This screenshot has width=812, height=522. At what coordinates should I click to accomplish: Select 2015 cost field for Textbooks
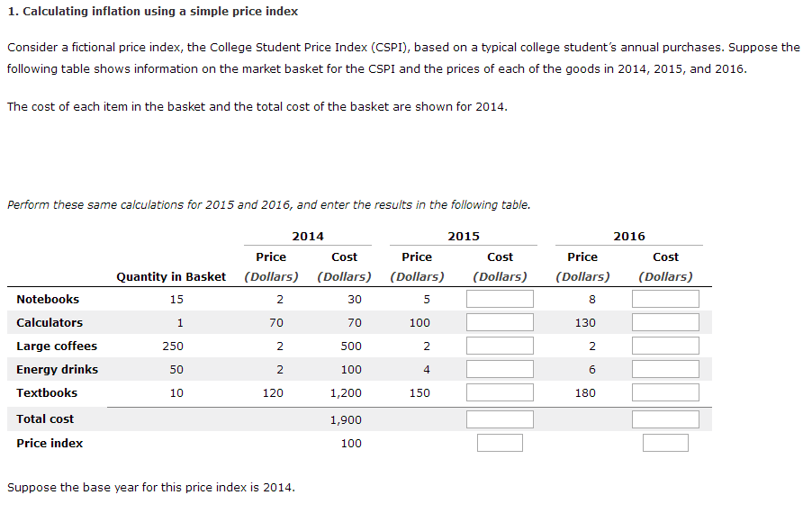click(x=500, y=392)
